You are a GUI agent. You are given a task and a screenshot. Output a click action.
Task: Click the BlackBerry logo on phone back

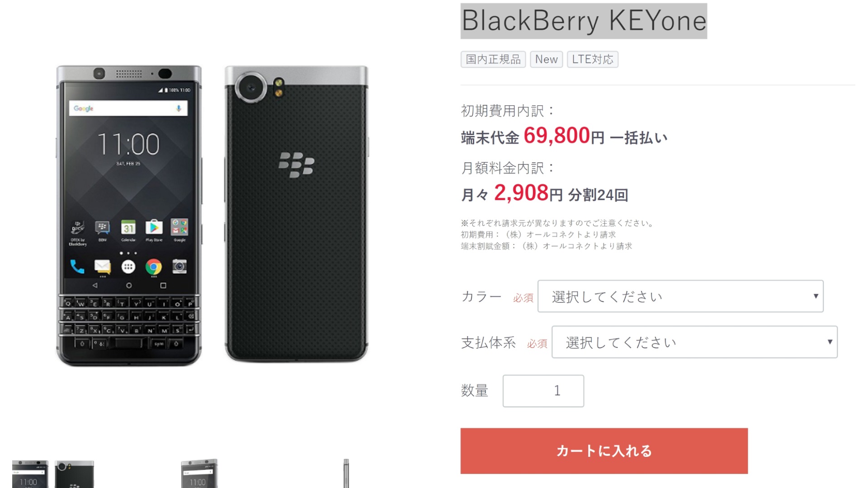297,164
